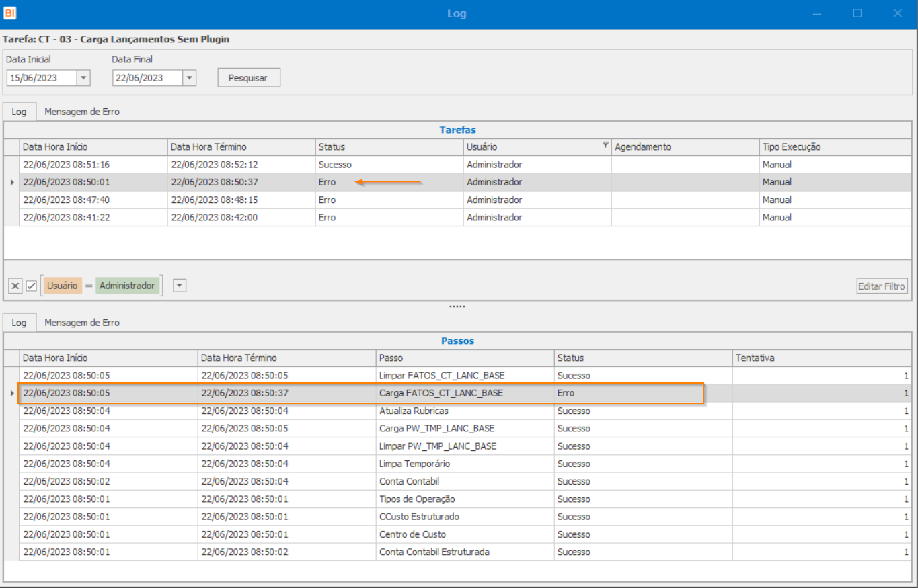
Task: Click the BI application icon in title bar
Action: (x=10, y=13)
